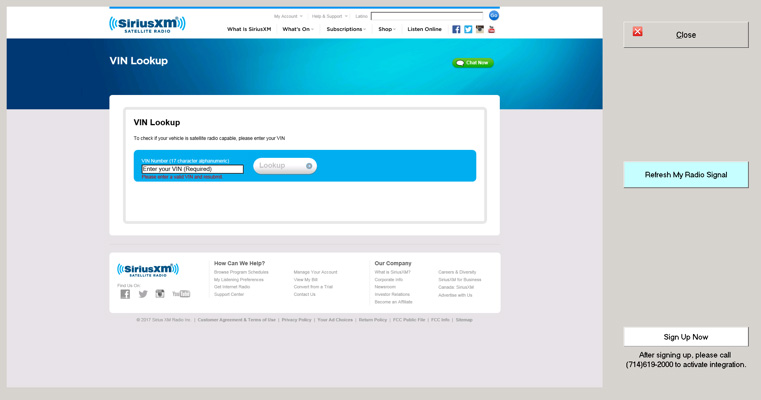Open Newsroom footer link
This screenshot has width=761, height=400.
(x=385, y=287)
